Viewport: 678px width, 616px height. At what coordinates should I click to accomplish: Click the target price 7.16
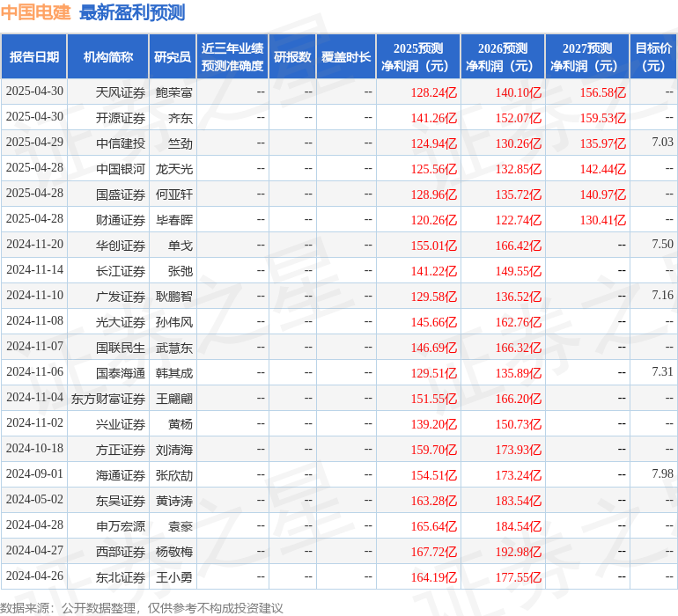click(x=662, y=295)
